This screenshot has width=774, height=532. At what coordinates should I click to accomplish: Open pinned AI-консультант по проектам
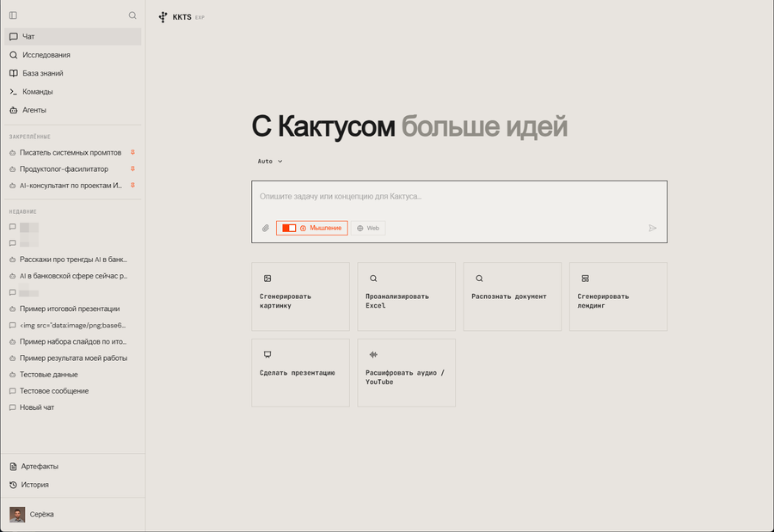point(72,186)
